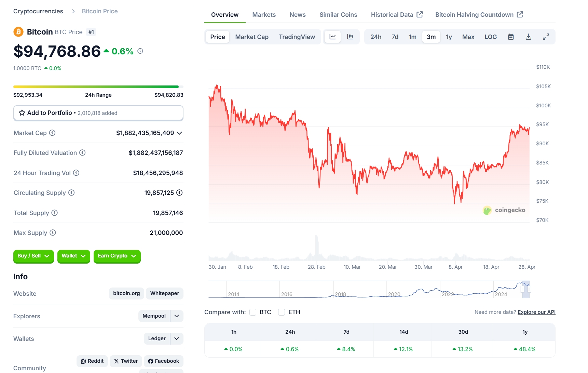Set chart range to Max
Screen dimensions: 588x373
coord(468,37)
